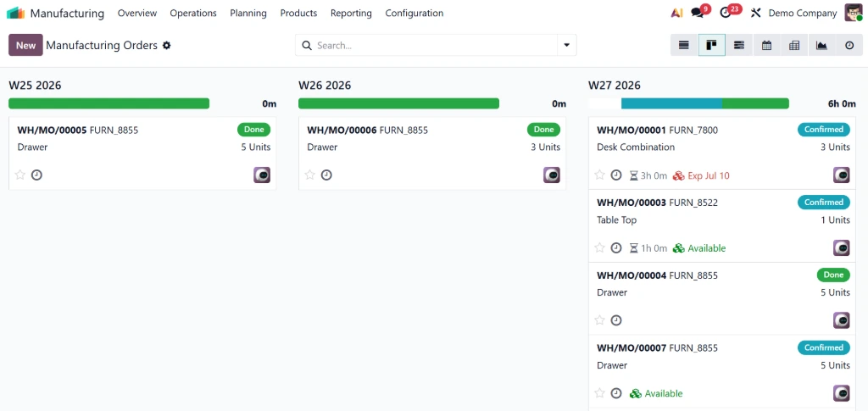The height and width of the screenshot is (411, 868).
Task: Click the blue segment of W27 progress bar
Action: [671, 103]
